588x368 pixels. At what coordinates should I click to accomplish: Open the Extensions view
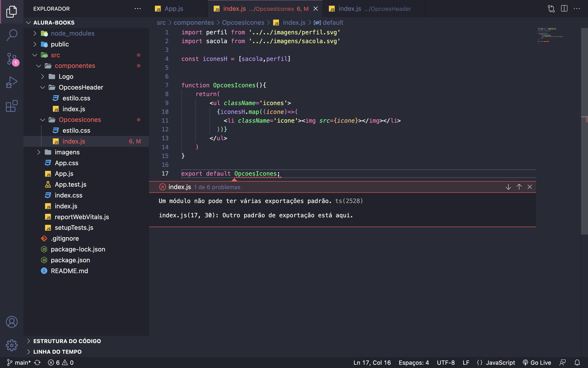pyautogui.click(x=12, y=106)
